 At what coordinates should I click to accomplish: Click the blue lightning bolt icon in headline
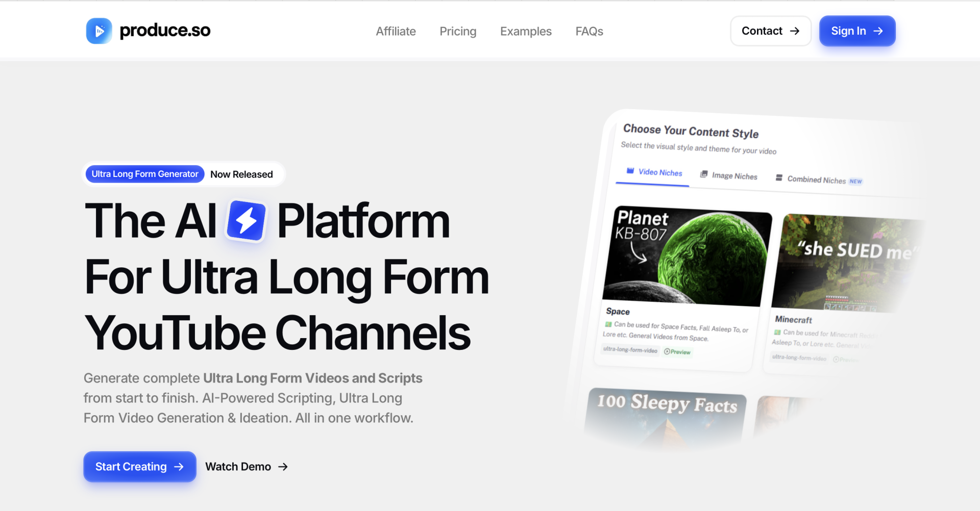247,221
